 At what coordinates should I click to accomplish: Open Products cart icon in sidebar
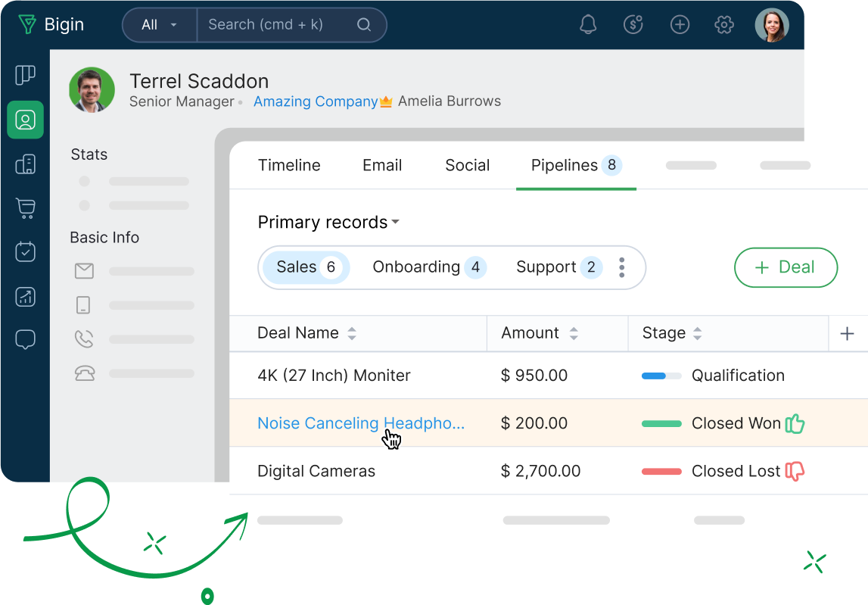click(x=25, y=208)
